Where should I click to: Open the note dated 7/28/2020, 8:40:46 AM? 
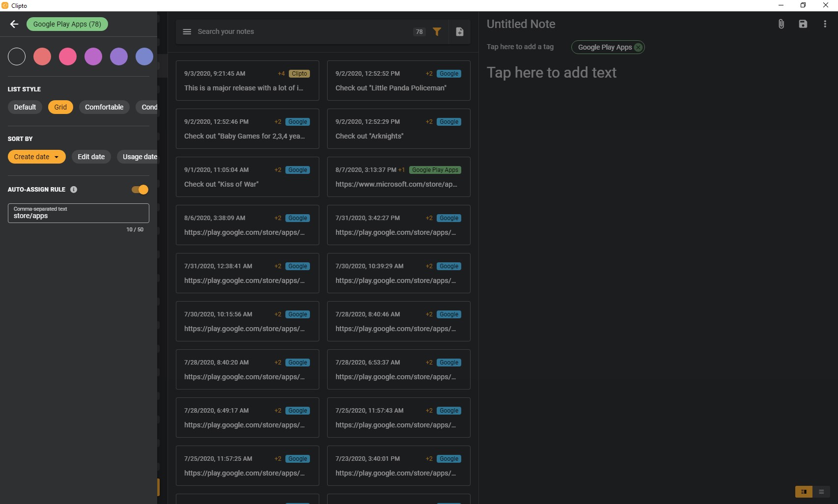point(399,321)
